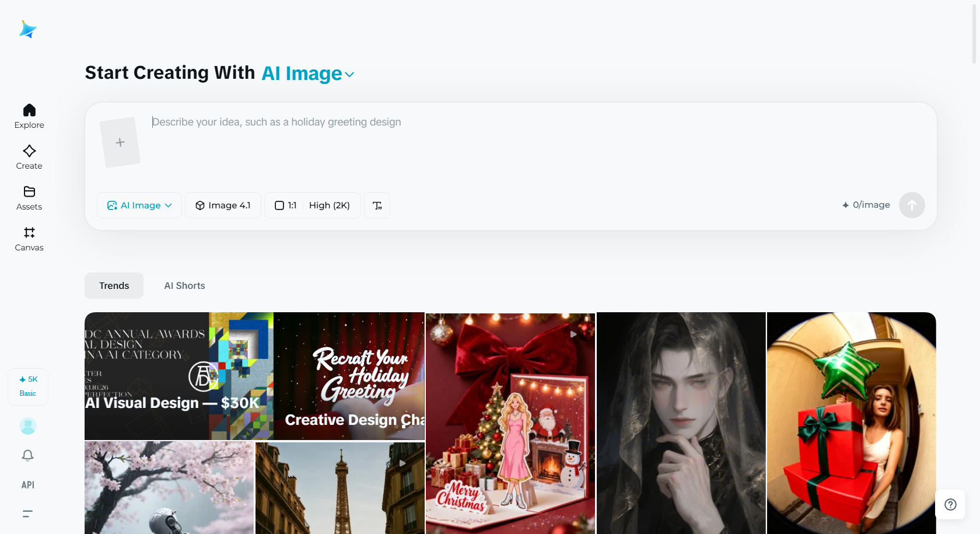The height and width of the screenshot is (534, 980).
Task: Open the help question-mark button
Action: (950, 504)
